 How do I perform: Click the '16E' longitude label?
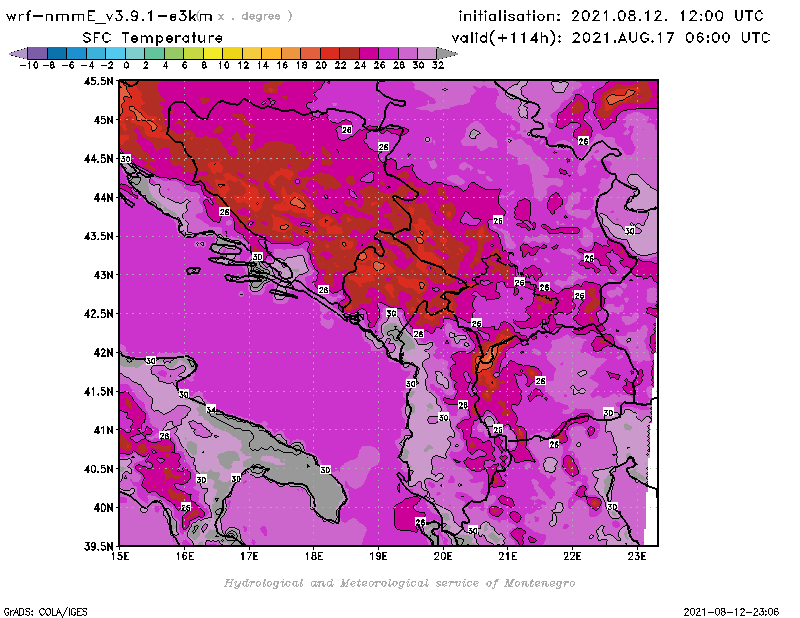(x=185, y=556)
